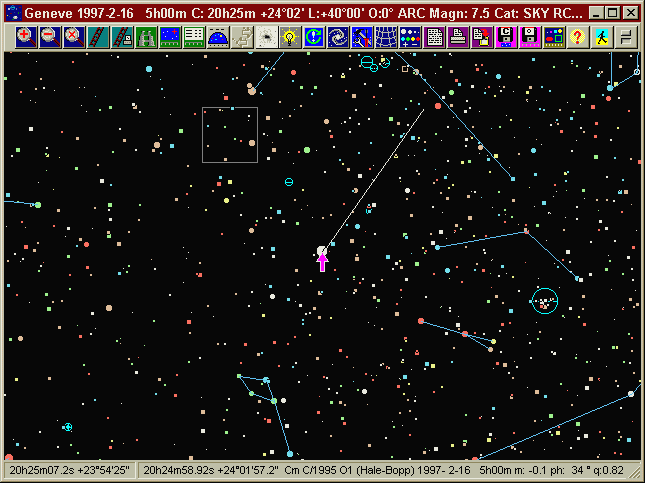Click the colored shapes legend icon
Screen dimensions: 645x483
pos(555,37)
